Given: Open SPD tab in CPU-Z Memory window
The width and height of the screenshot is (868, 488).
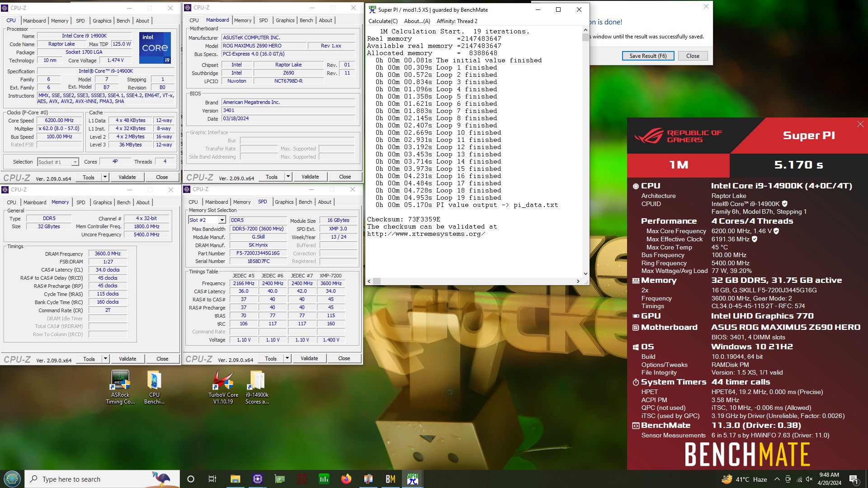Looking at the screenshot, I should (x=80, y=202).
